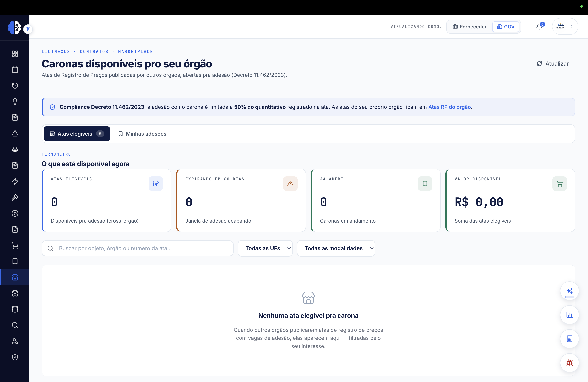The width and height of the screenshot is (588, 382).
Task: Open the bookmark icon in sidebar
Action: [15, 261]
